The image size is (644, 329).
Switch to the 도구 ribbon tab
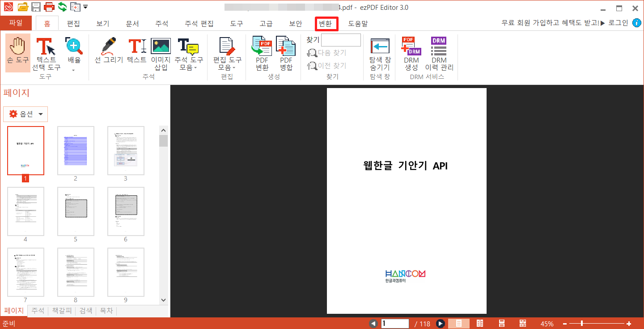tap(237, 24)
